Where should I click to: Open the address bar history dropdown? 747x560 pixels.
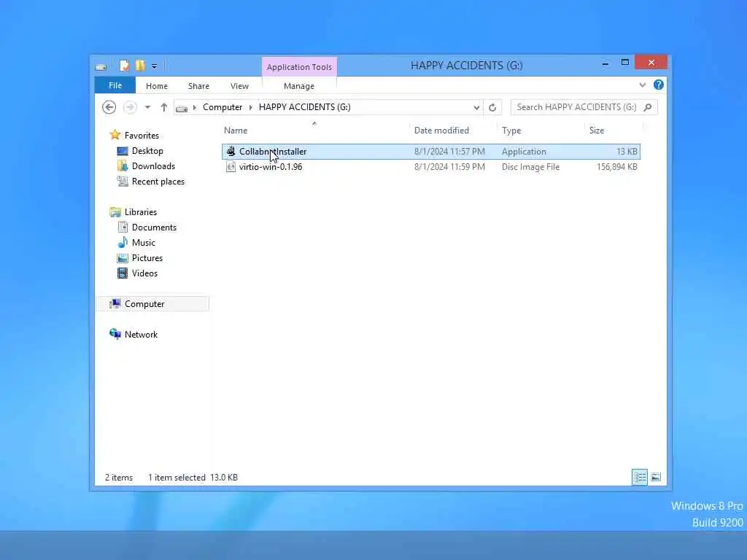[x=476, y=108]
